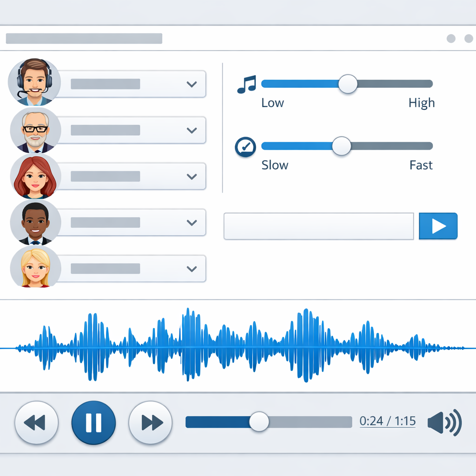The width and height of the screenshot is (476, 476).
Task: Select the gray-haired man voice avatar
Action: click(x=34, y=130)
